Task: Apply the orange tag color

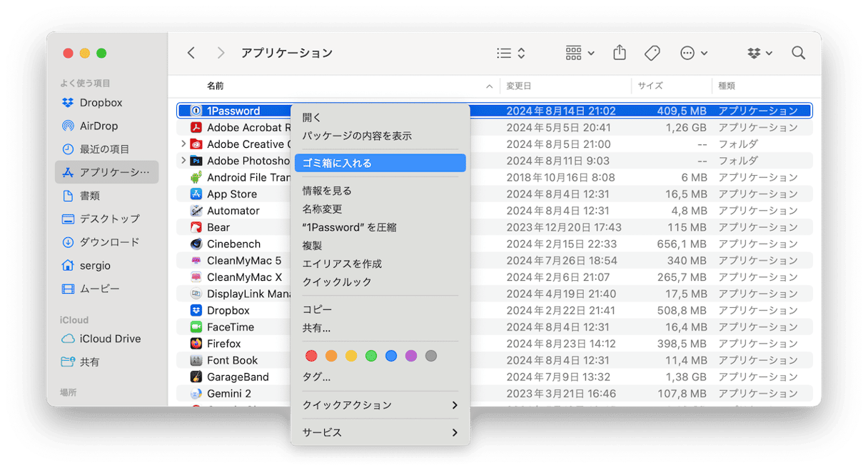Action: (x=331, y=356)
